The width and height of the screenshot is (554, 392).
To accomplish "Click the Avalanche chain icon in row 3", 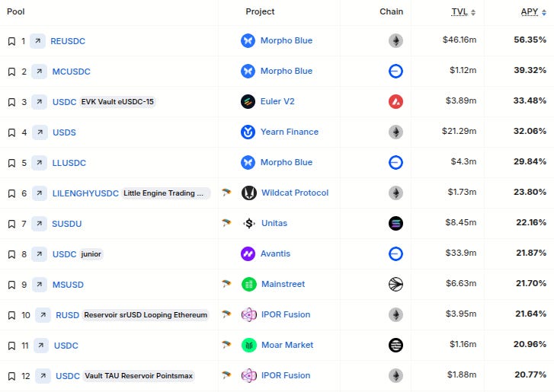I will (395, 102).
